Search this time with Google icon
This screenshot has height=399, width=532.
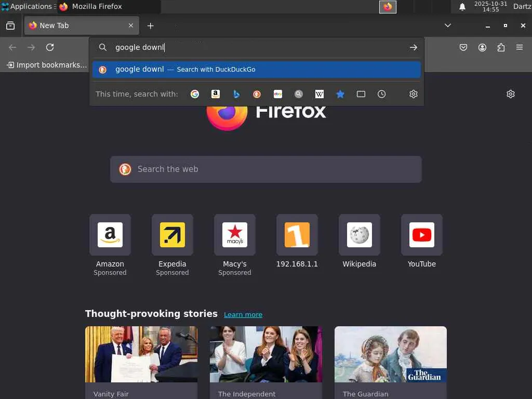pos(195,94)
